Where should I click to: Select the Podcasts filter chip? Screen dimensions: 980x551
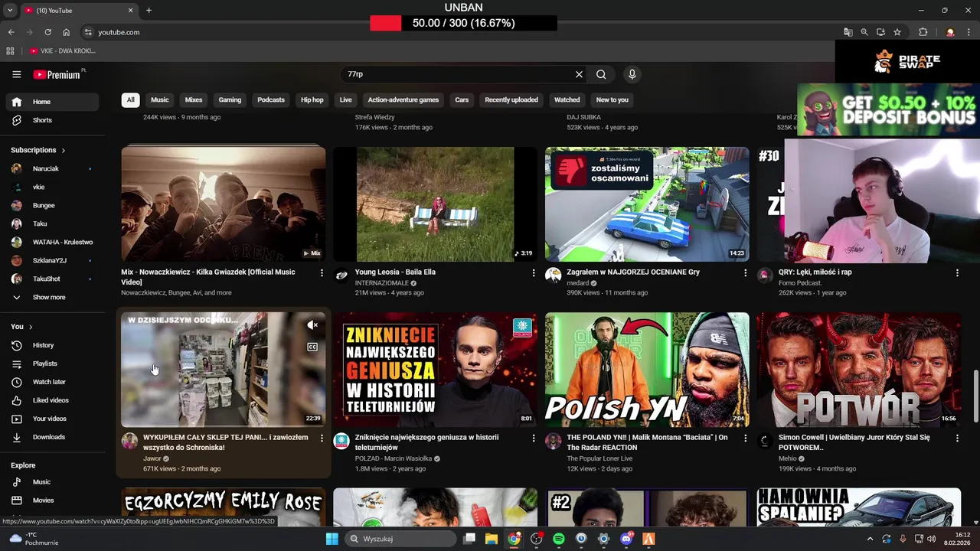pos(271,100)
